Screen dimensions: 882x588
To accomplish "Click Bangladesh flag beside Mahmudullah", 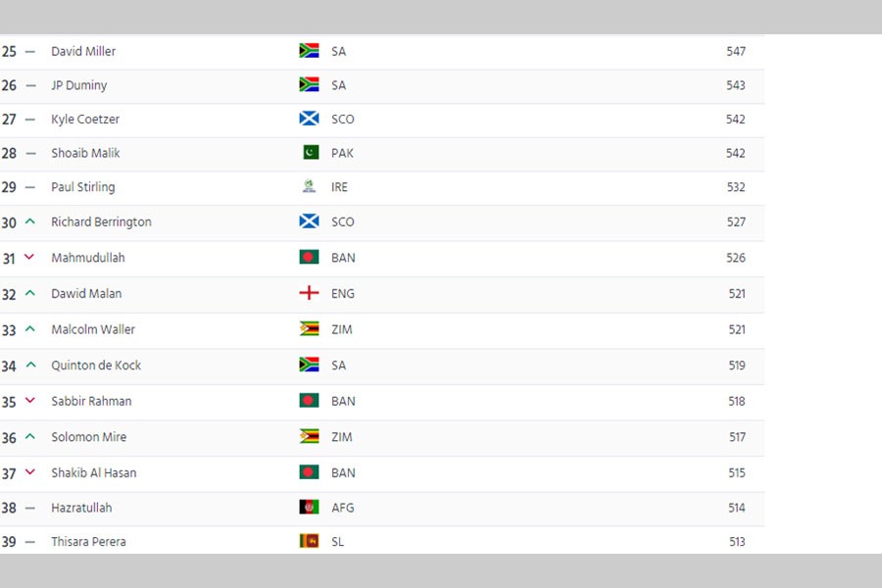I will coord(309,258).
